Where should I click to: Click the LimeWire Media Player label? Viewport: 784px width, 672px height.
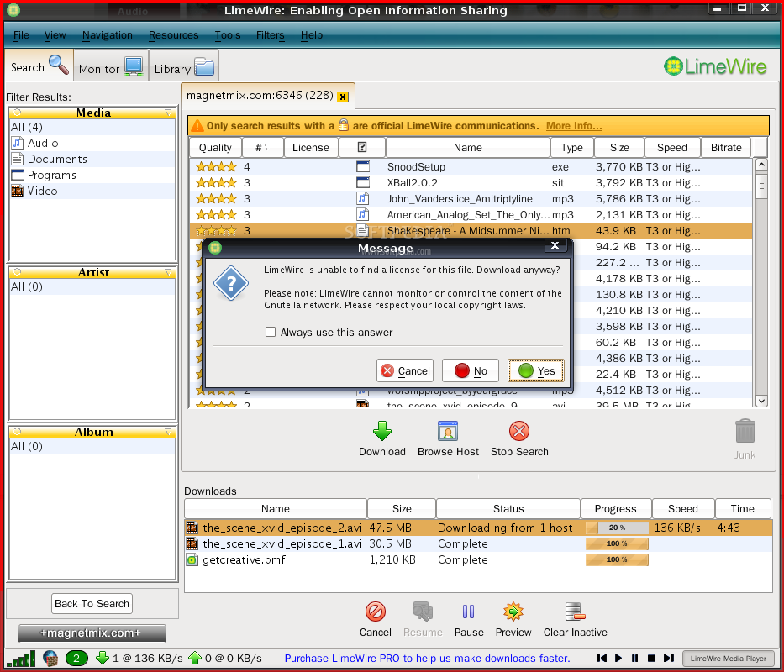click(x=728, y=659)
